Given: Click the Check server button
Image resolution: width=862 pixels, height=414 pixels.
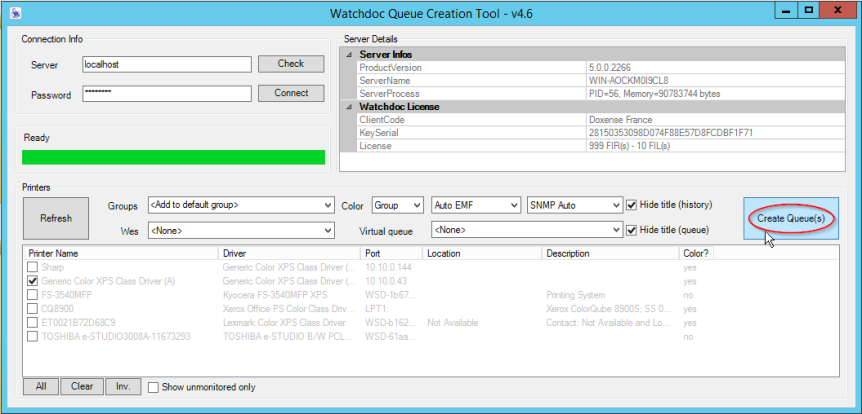Looking at the screenshot, I should coord(291,64).
